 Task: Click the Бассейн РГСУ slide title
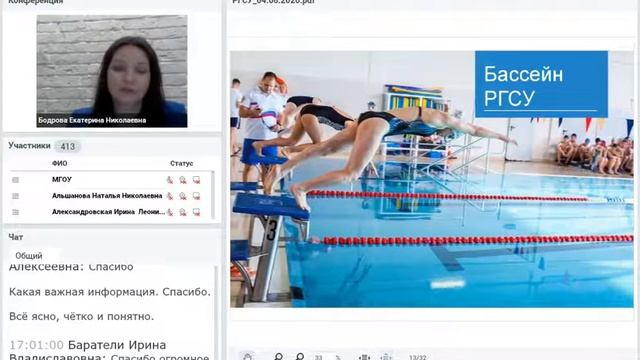[523, 86]
